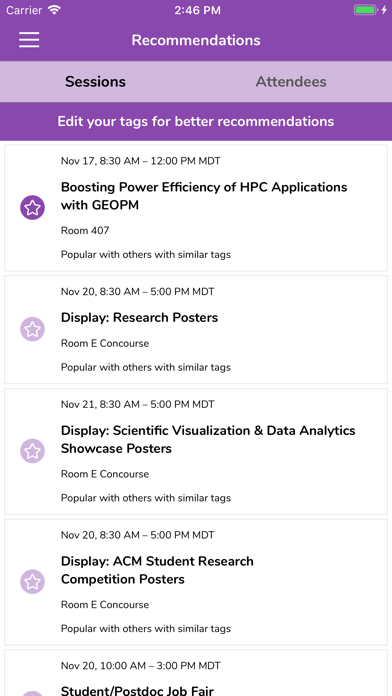This screenshot has height=696, width=392.
Task: Open Scientific Visualization & Data Analytics Showcase Posters
Action: click(x=208, y=439)
